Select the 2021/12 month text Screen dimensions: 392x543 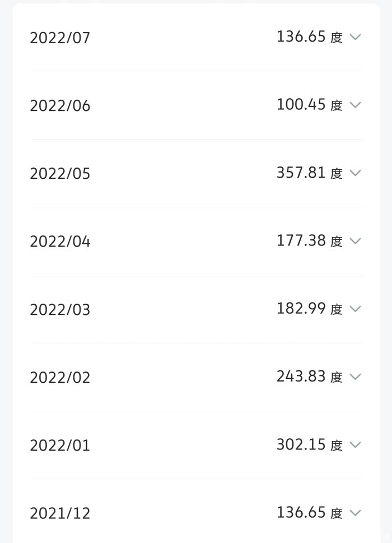click(x=60, y=514)
